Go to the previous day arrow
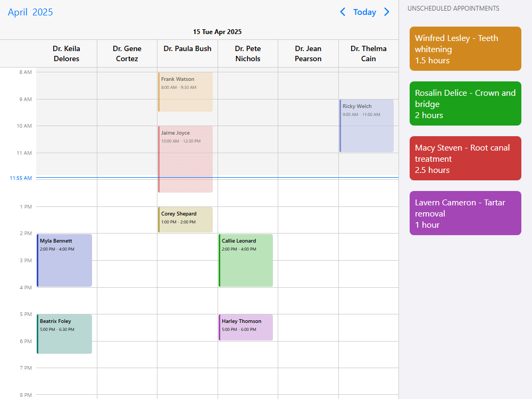The width and height of the screenshot is (532, 399). pos(343,12)
